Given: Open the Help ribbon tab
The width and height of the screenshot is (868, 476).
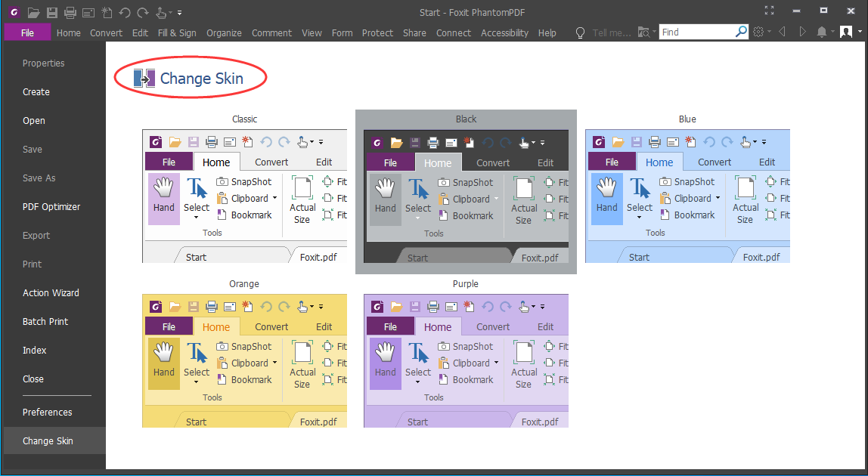Looking at the screenshot, I should click(x=547, y=32).
